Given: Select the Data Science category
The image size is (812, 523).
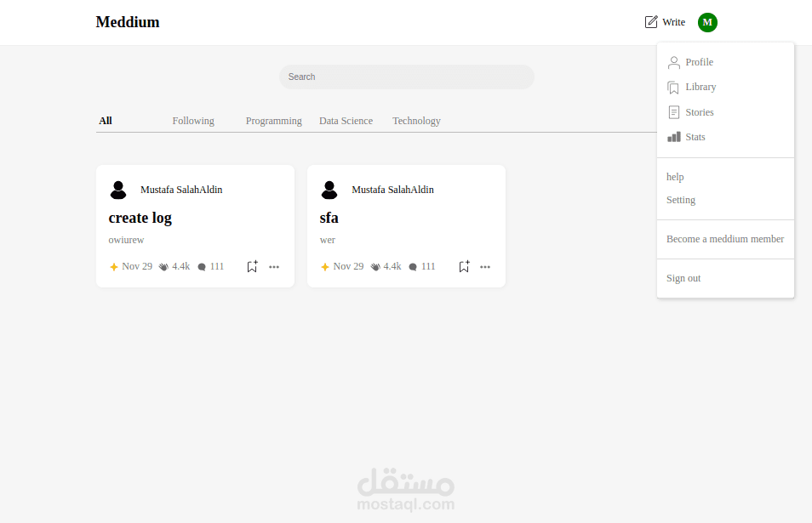Looking at the screenshot, I should click(x=346, y=120).
